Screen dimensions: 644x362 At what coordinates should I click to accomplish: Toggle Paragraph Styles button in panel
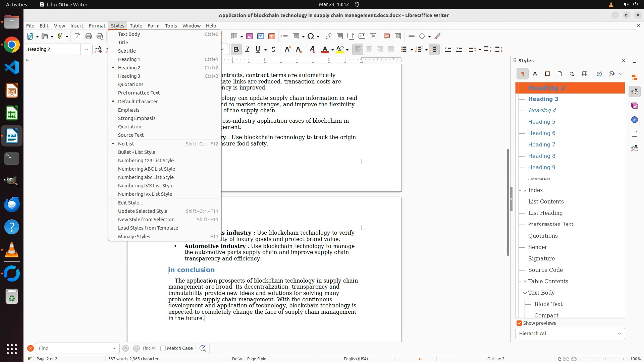(523, 74)
